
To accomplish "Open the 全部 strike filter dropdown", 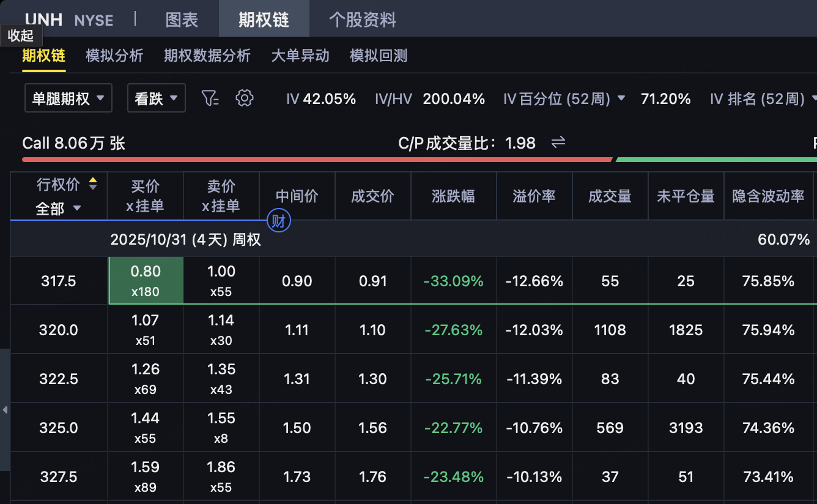I will tap(59, 208).
